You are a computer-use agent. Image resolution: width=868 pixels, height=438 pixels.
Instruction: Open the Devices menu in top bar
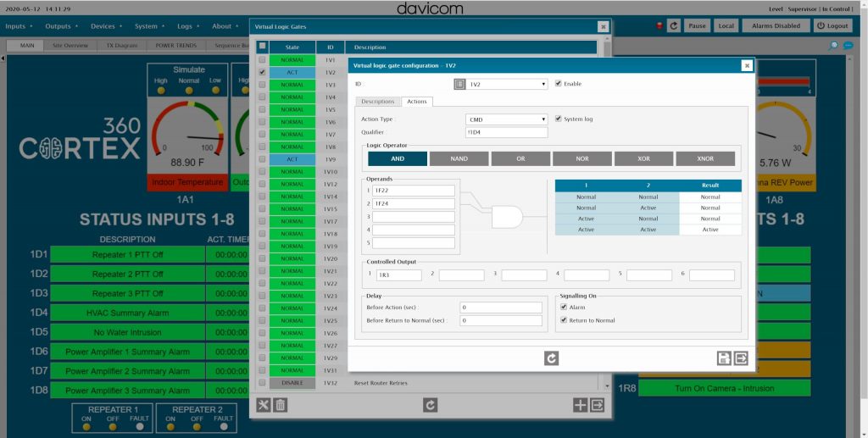click(x=105, y=26)
